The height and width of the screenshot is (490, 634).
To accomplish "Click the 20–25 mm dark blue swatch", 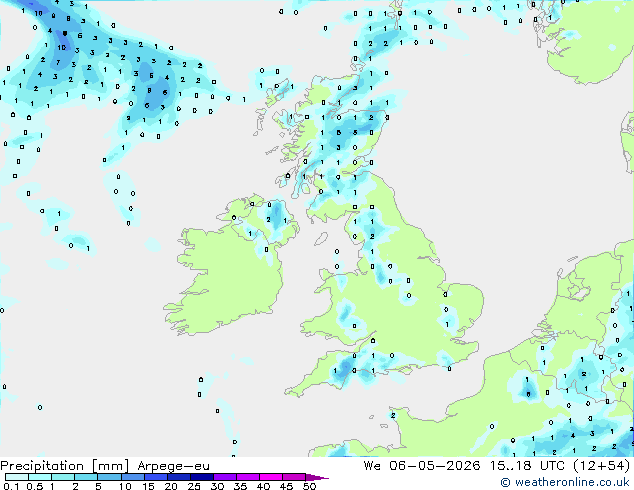I will (178, 477).
